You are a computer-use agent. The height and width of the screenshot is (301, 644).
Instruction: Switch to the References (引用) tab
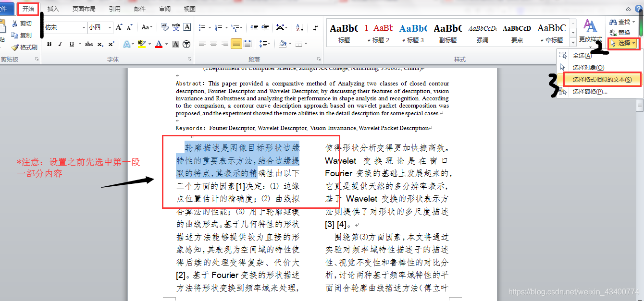coord(115,9)
